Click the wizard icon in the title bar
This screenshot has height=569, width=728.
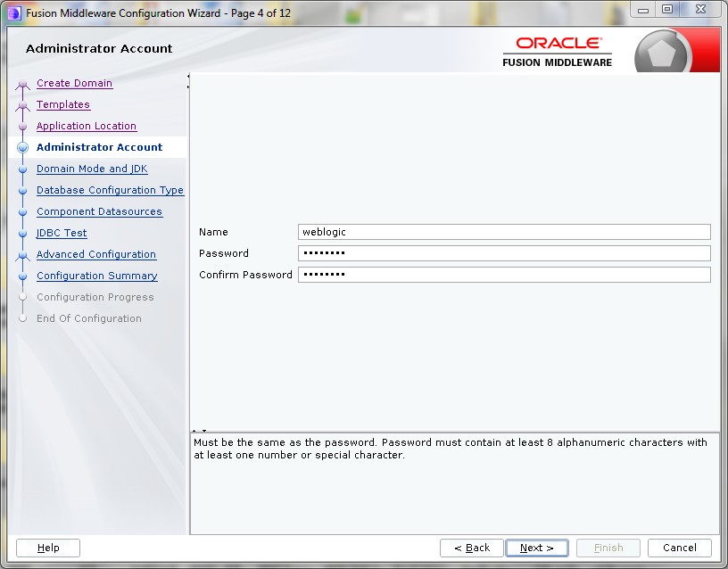(14, 13)
